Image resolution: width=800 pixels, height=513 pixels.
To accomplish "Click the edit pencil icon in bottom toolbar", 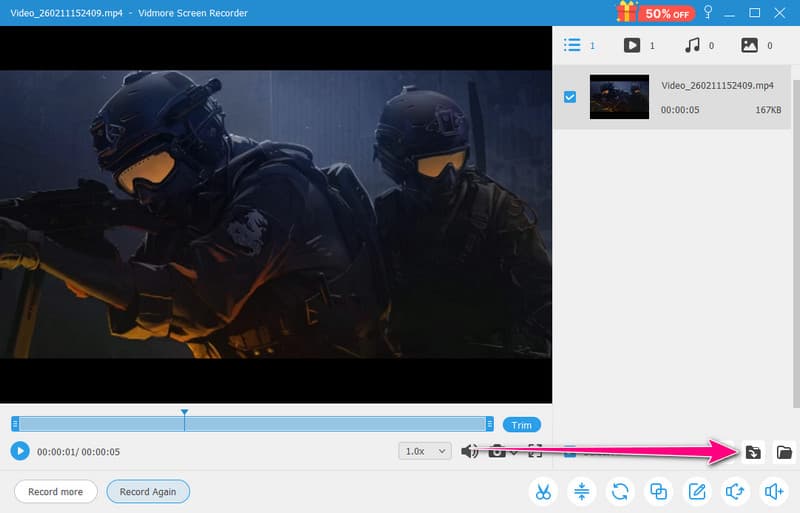I will pyautogui.click(x=696, y=491).
